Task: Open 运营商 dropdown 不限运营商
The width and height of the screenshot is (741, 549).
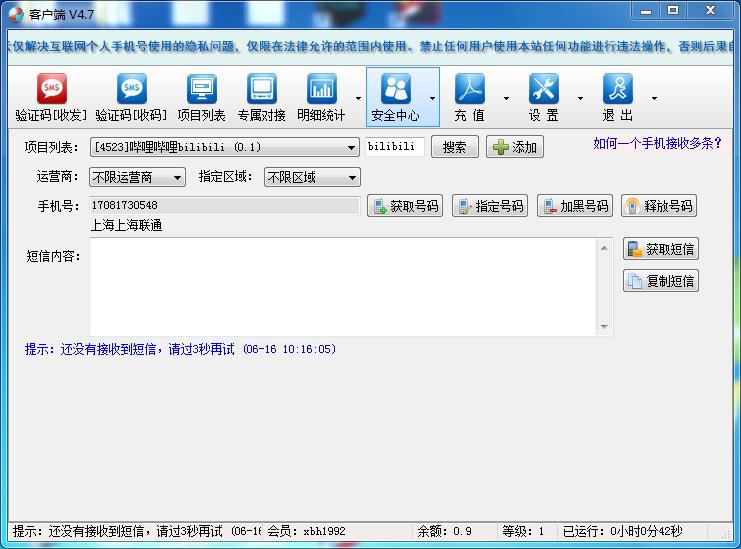Action: (137, 177)
